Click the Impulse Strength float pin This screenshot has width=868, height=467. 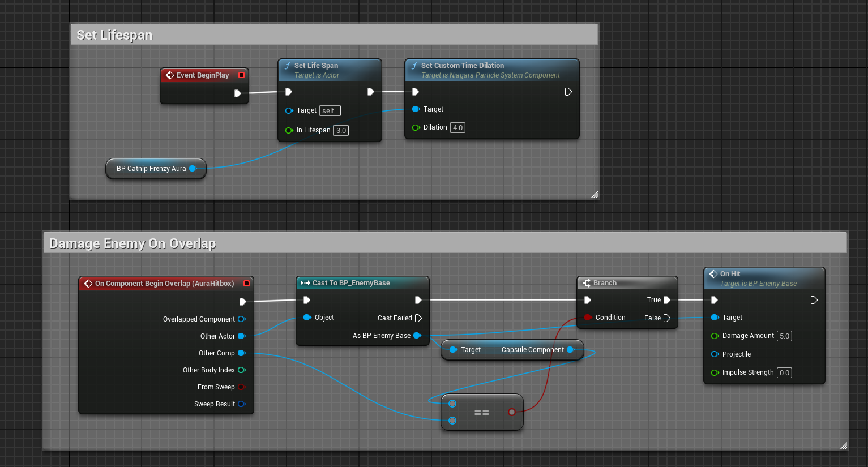coord(715,372)
